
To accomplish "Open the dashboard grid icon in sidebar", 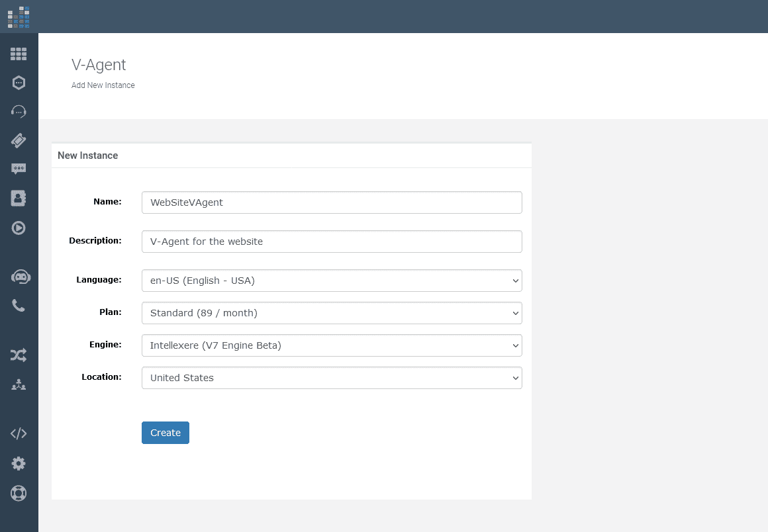I will pyautogui.click(x=19, y=54).
